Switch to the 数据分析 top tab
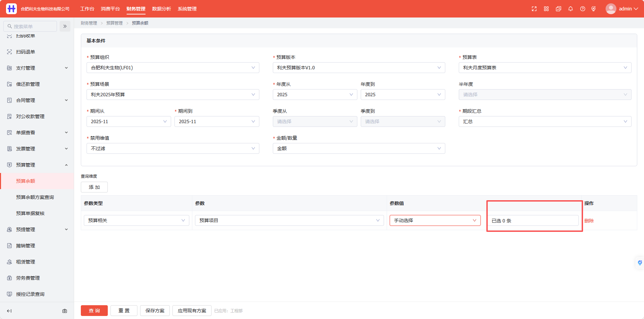Screen dimensions: 644x319 (x=162, y=9)
